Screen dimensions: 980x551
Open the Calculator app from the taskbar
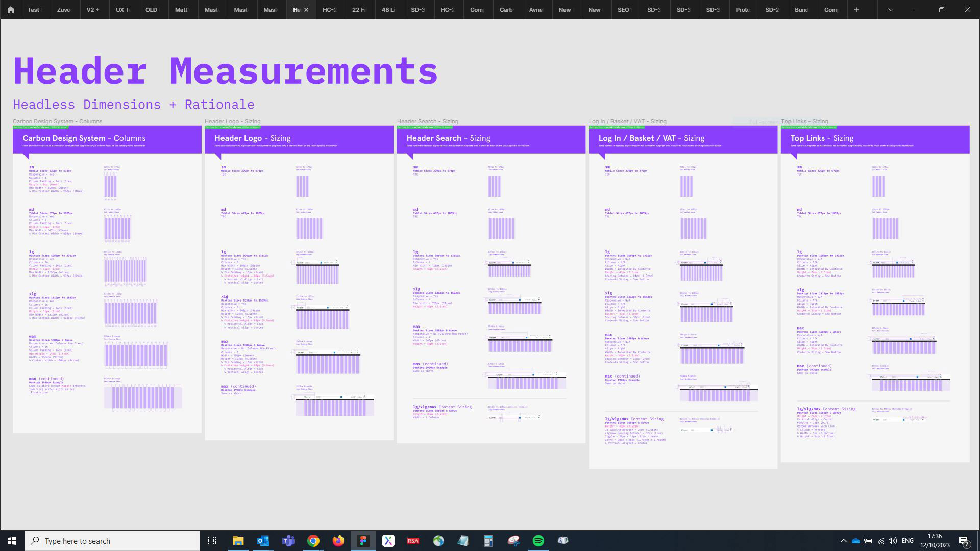click(488, 541)
